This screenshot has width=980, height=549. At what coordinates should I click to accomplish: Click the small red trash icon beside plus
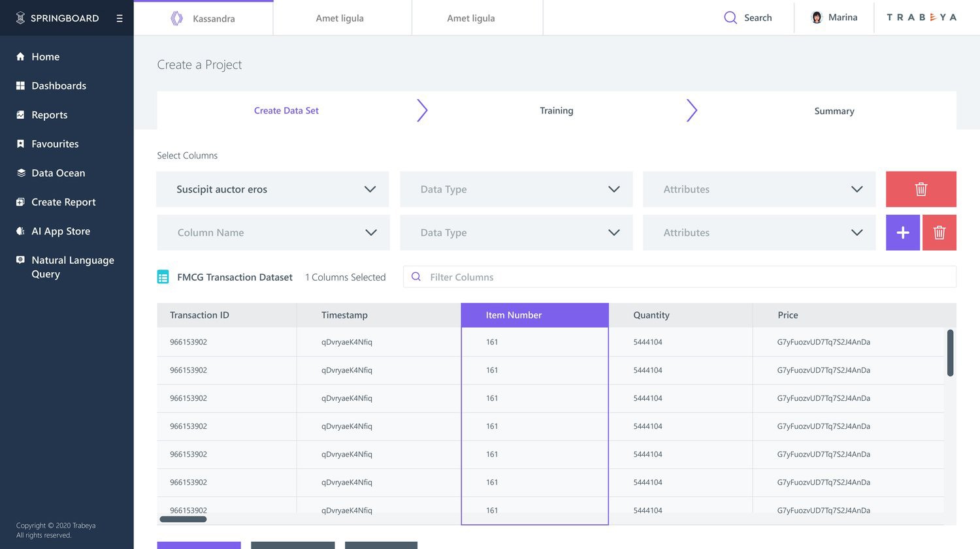click(939, 232)
